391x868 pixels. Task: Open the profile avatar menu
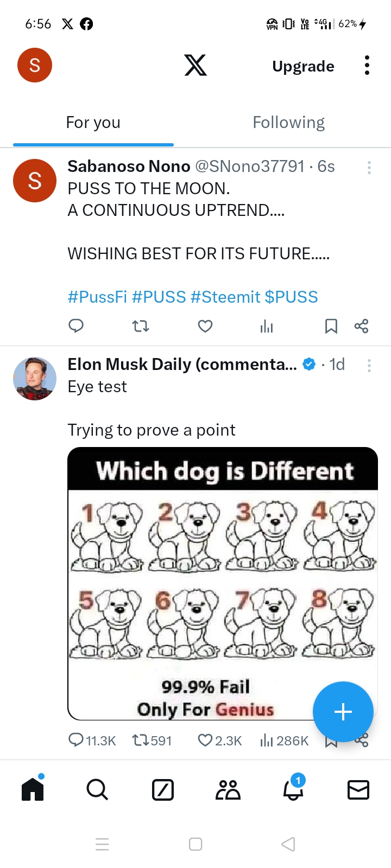pyautogui.click(x=35, y=65)
